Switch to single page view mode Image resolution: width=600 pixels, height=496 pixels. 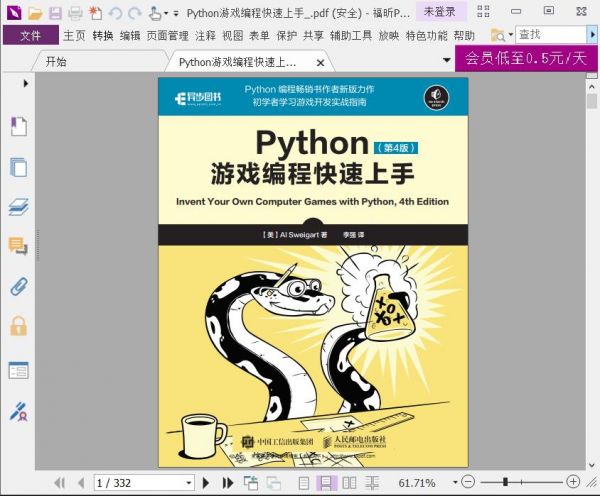point(305,483)
